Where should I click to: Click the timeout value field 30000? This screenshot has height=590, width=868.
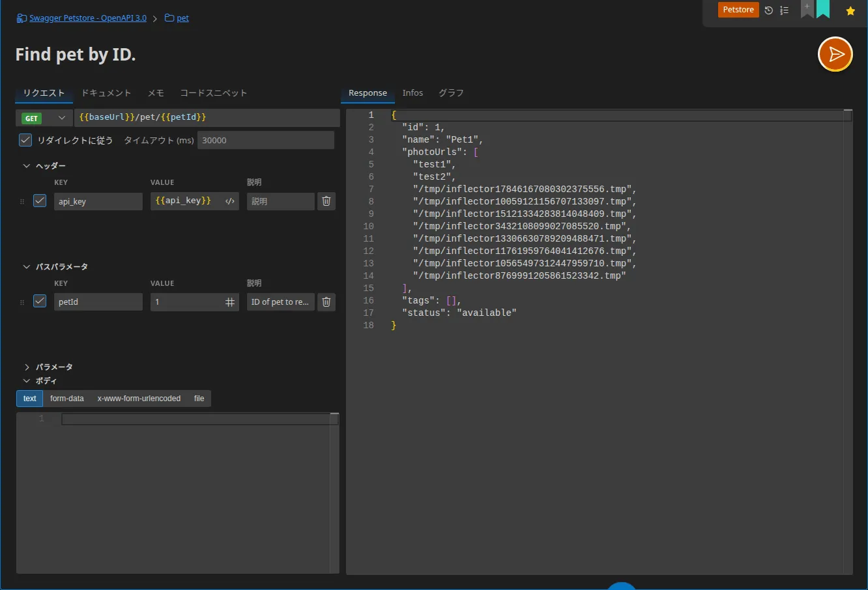(266, 140)
